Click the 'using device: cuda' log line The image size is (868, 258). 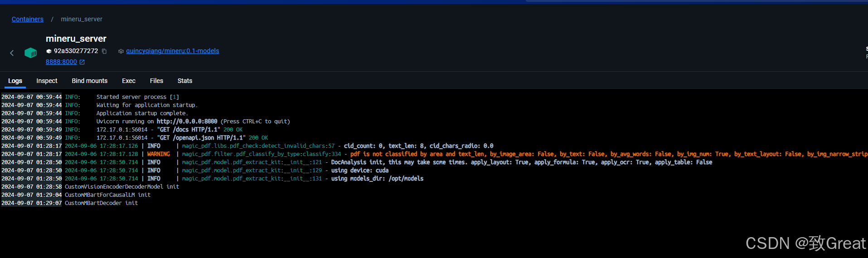point(195,170)
